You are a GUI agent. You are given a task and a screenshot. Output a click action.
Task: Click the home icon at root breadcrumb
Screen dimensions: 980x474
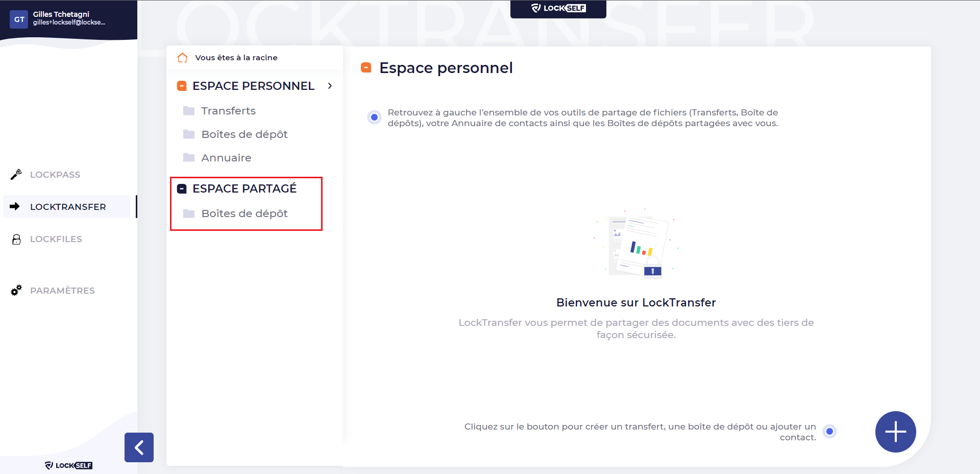(182, 58)
